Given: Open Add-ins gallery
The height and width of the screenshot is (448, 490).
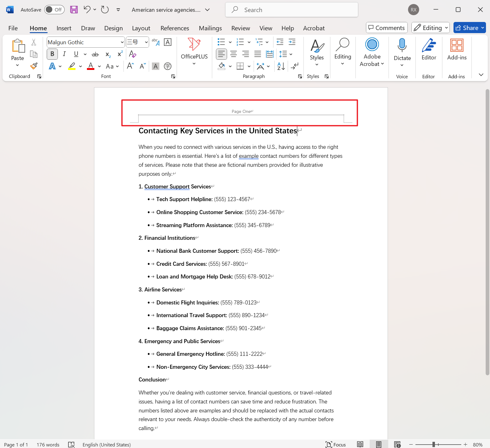Looking at the screenshot, I should pos(457,50).
